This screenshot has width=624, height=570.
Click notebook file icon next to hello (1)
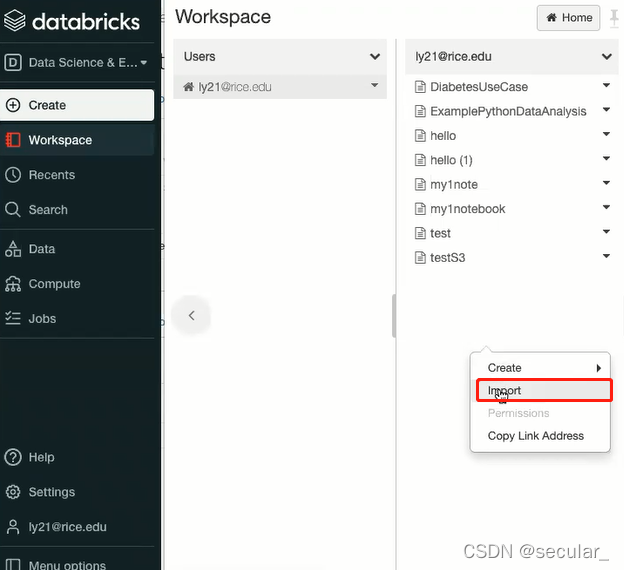(x=420, y=160)
